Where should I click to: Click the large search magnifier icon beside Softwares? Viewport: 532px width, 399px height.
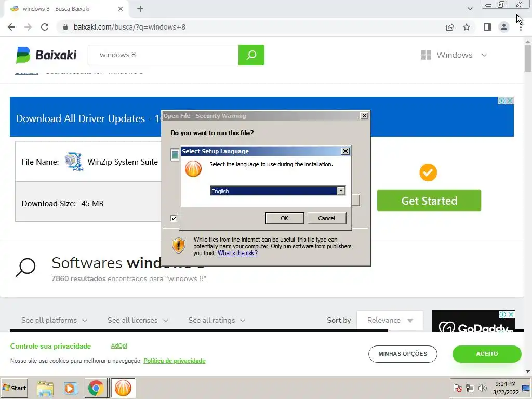coord(25,268)
